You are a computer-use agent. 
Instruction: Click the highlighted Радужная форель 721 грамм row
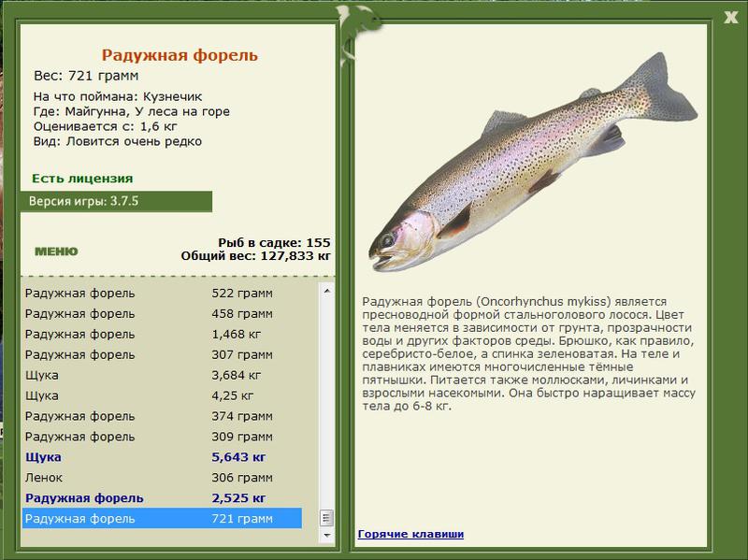162,519
